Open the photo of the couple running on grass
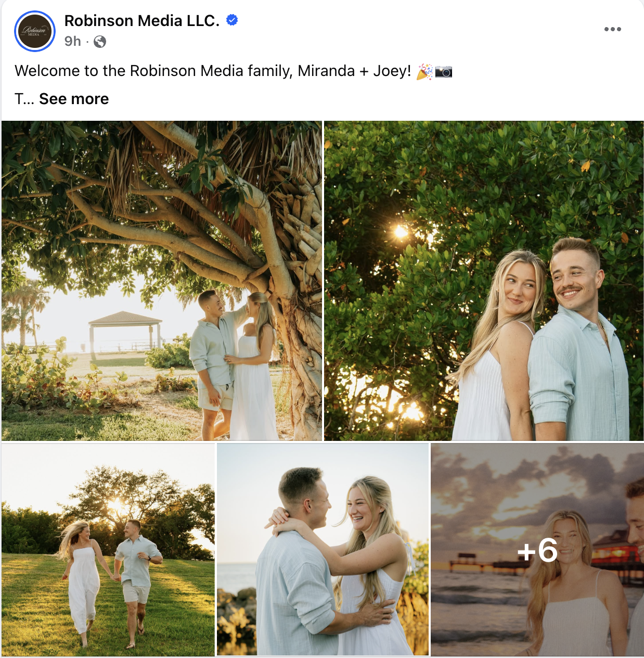 pyautogui.click(x=108, y=550)
